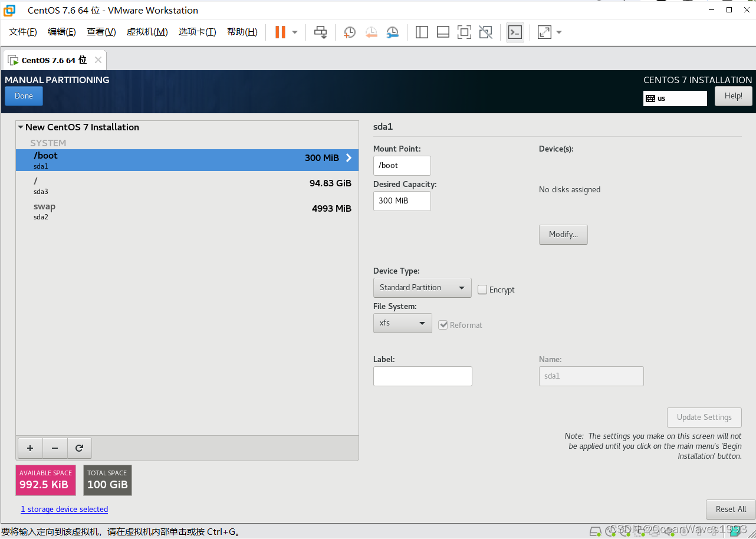This screenshot has height=539, width=756.
Task: Click the Reset All button
Action: pyautogui.click(x=731, y=510)
